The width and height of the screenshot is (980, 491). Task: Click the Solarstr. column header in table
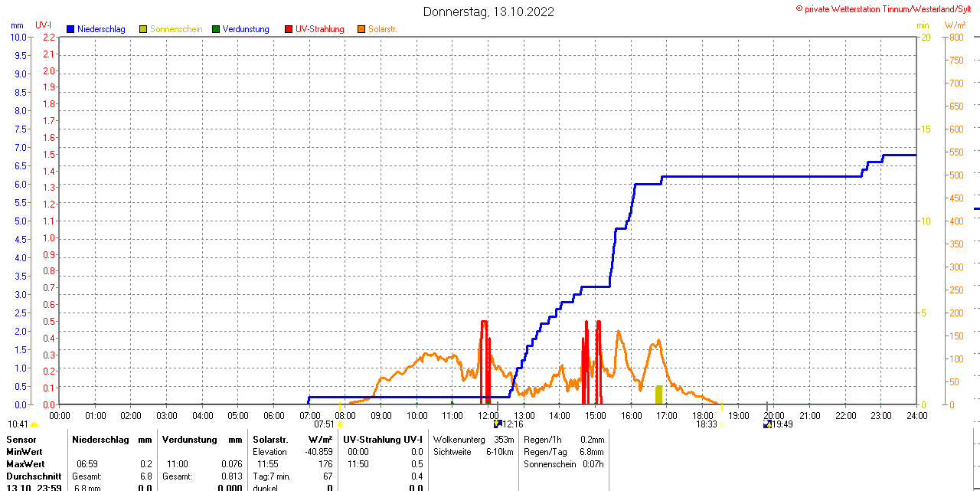click(270, 440)
